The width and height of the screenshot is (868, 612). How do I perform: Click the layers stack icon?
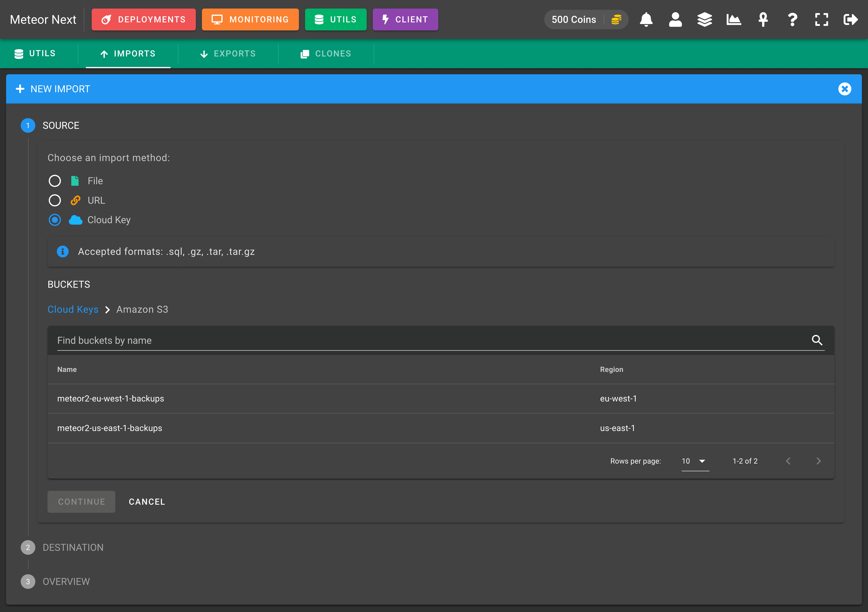pos(705,19)
